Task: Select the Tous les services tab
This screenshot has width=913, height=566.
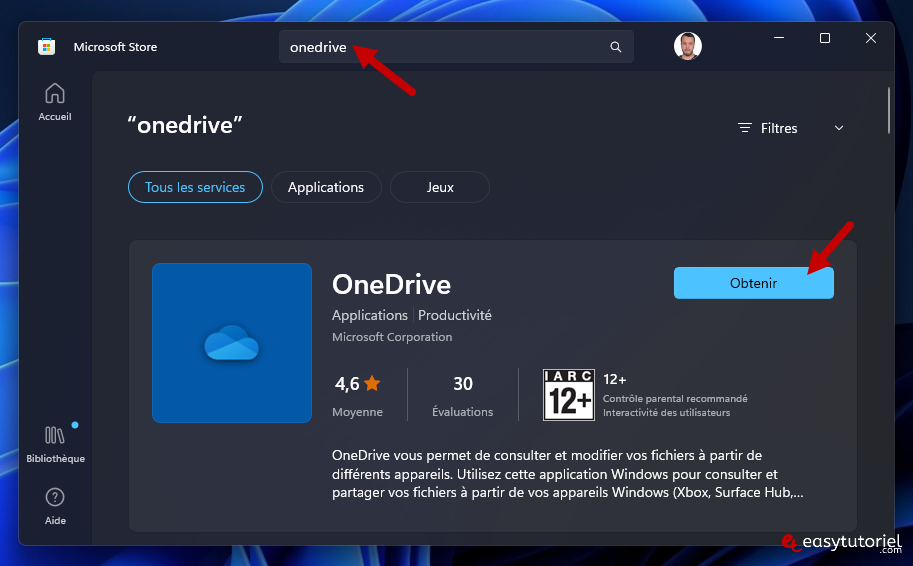Action: click(x=195, y=187)
